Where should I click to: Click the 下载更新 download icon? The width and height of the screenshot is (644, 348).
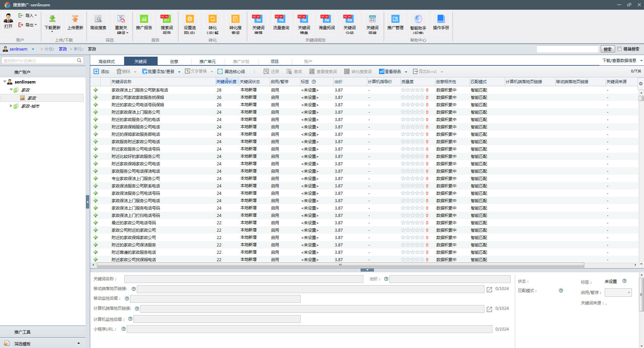[52, 19]
